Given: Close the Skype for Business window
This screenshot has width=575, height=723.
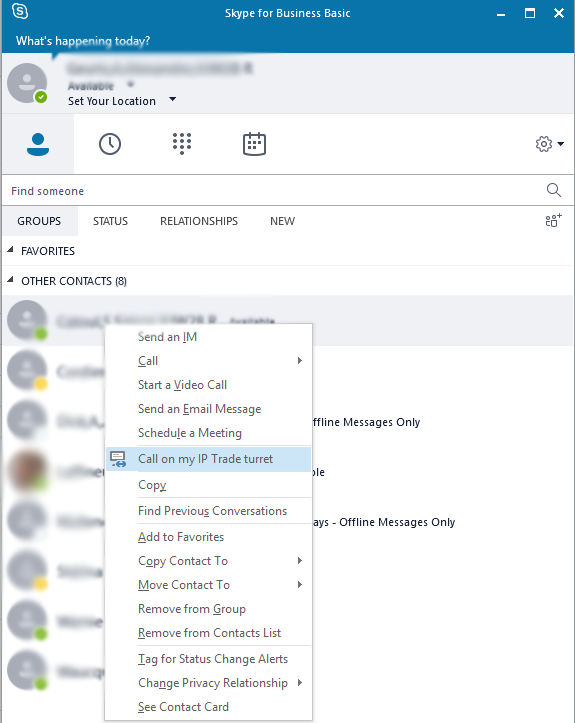Looking at the screenshot, I should [559, 13].
